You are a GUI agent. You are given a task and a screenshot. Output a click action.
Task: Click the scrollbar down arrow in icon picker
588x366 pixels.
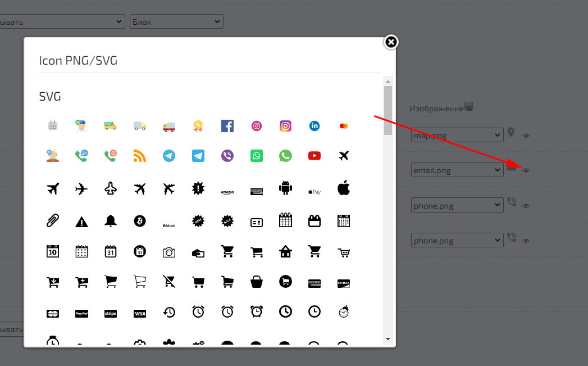click(388, 339)
